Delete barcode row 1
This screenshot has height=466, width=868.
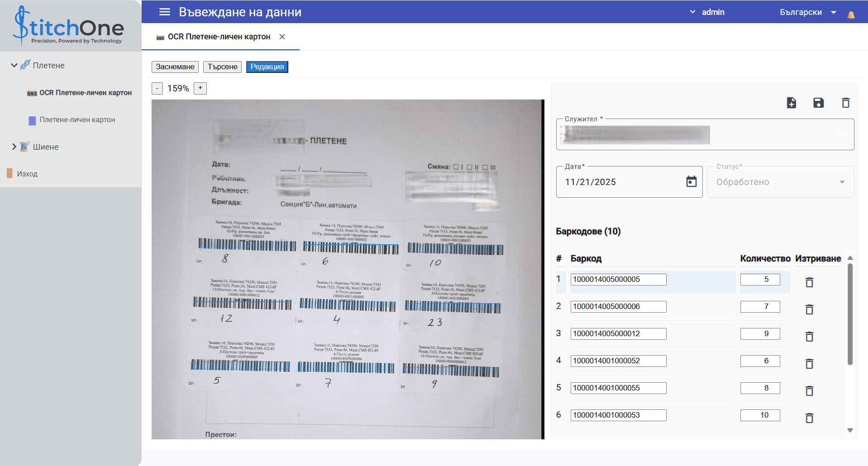809,282
